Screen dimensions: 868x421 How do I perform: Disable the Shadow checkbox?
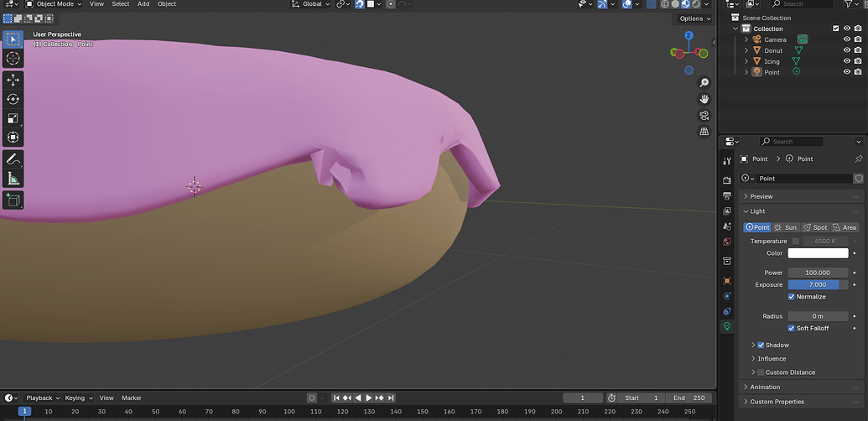click(761, 346)
